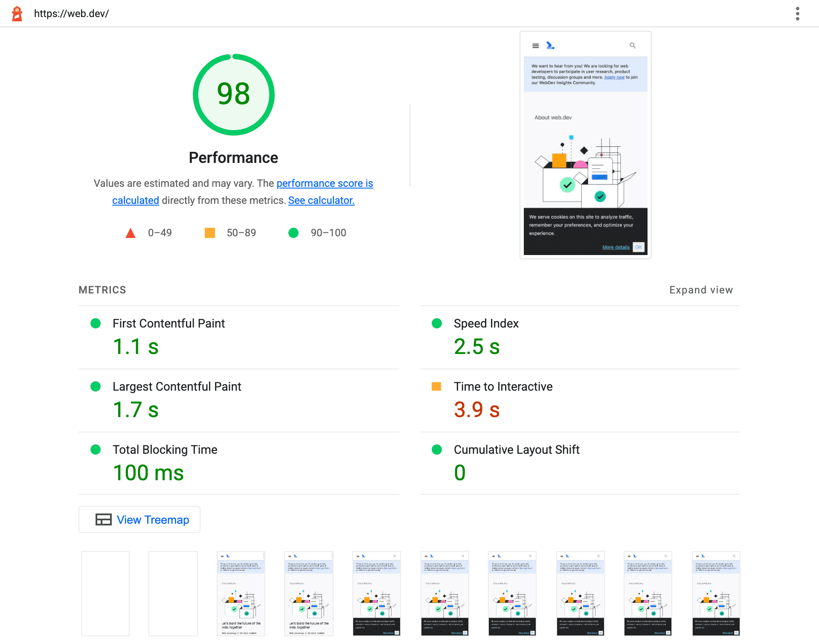Click the Total Blocking Time green dot
Screen dimensions: 819x644
click(x=94, y=449)
